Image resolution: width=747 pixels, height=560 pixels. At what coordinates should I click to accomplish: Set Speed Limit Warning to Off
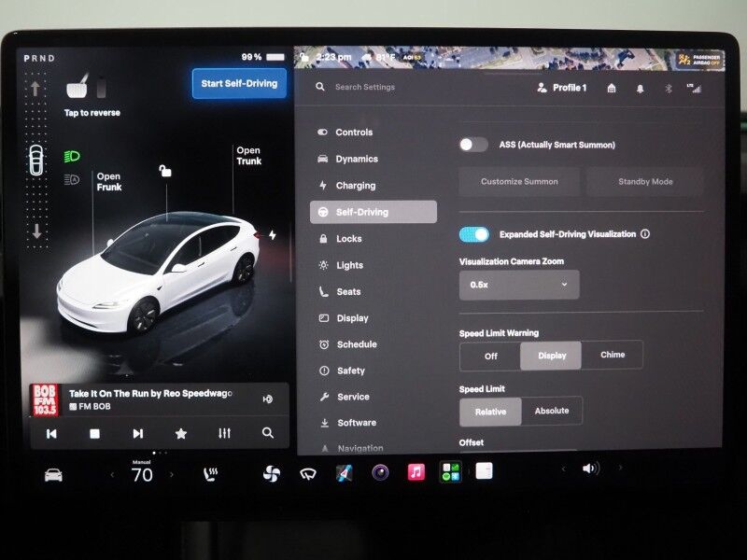(x=491, y=356)
